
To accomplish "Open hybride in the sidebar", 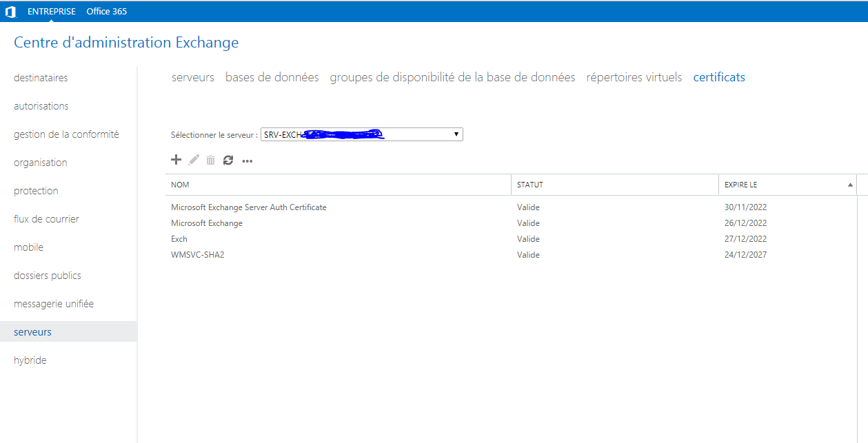I will (x=30, y=360).
